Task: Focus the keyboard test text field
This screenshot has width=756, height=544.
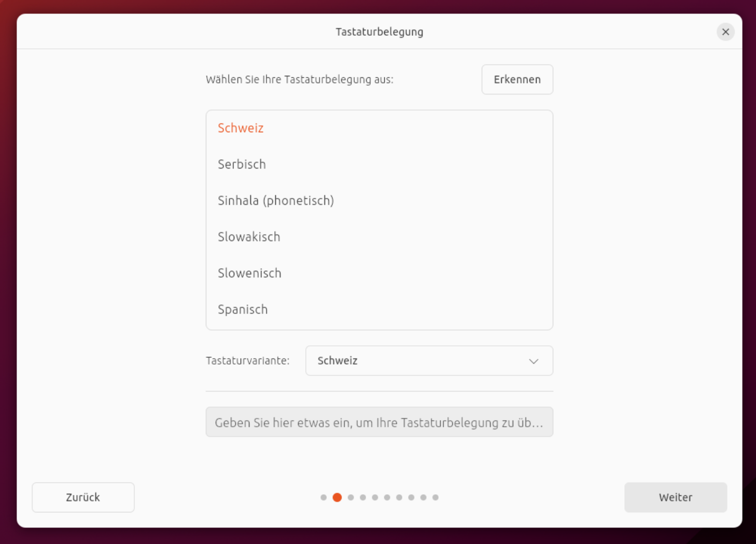Action: coord(379,422)
